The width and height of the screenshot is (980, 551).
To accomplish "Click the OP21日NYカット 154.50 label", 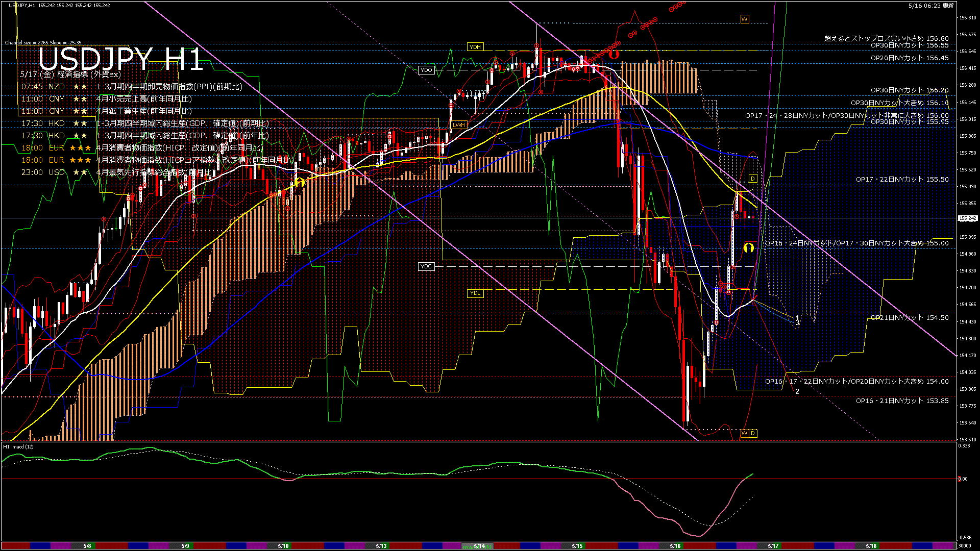I will tap(910, 317).
